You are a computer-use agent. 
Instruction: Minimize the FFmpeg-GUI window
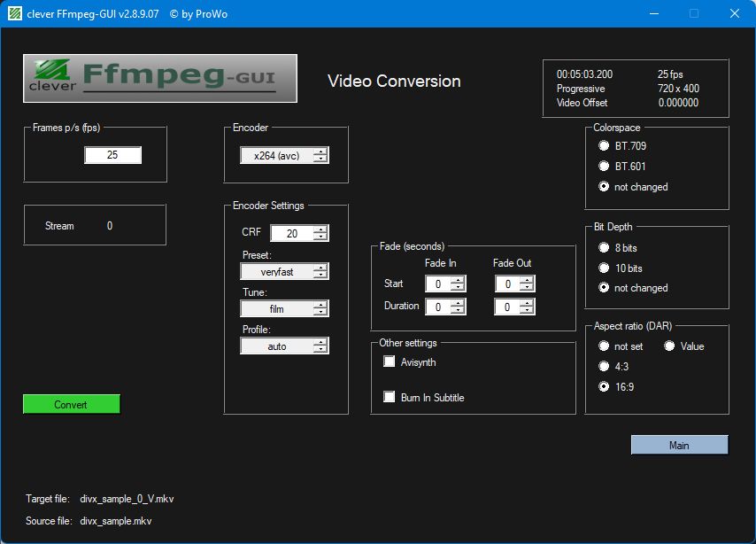(x=654, y=13)
